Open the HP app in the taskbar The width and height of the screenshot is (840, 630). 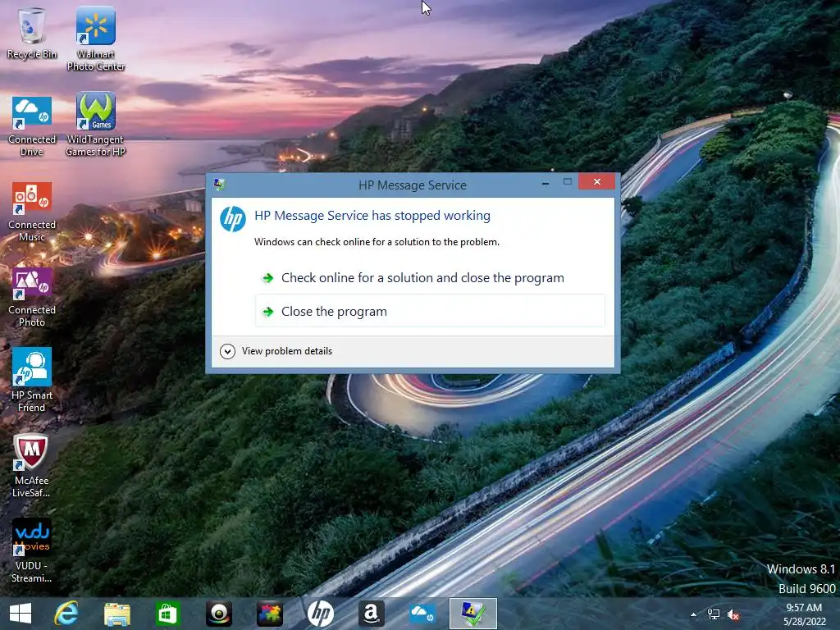(321, 614)
